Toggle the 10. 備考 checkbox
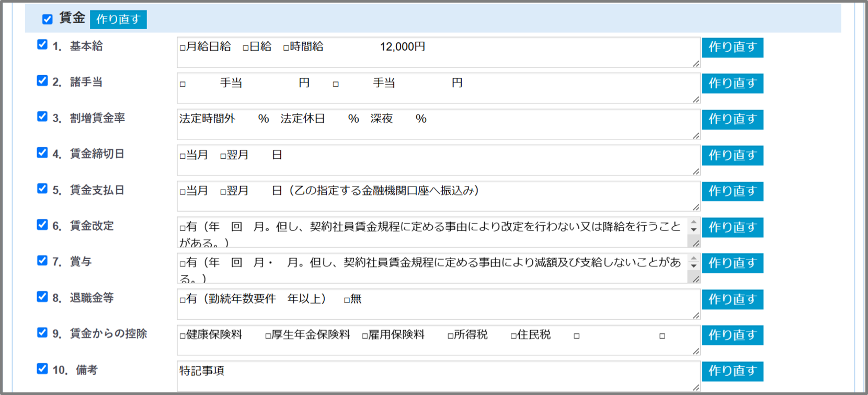 [x=42, y=369]
